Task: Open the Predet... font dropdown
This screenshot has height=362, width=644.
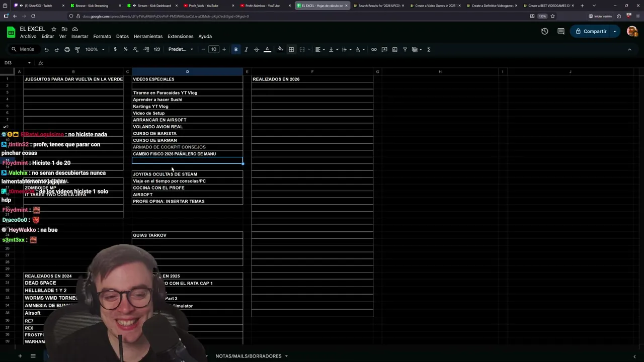Action: coord(181,49)
